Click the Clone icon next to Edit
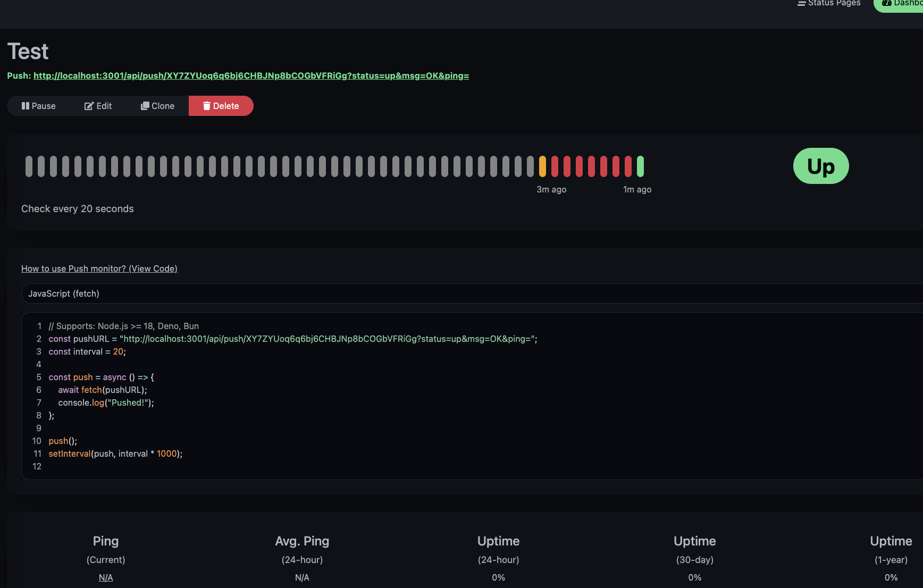 [145, 106]
